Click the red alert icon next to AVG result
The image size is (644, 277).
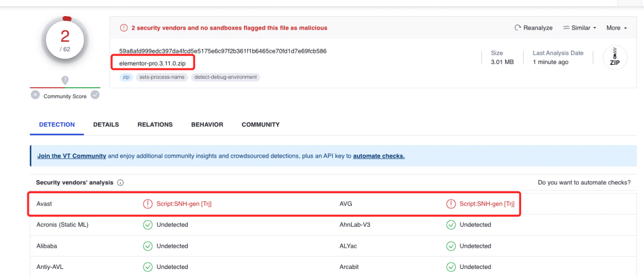click(451, 204)
